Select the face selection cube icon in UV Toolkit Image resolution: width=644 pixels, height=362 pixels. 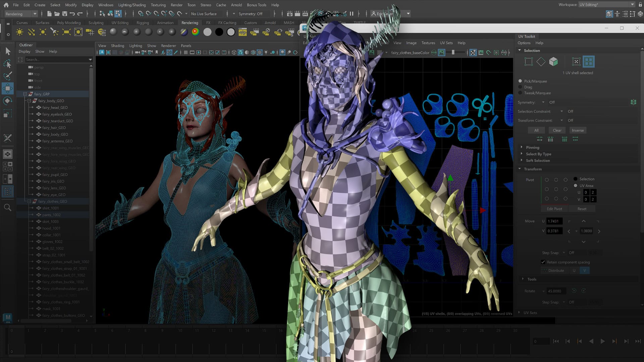(x=553, y=62)
